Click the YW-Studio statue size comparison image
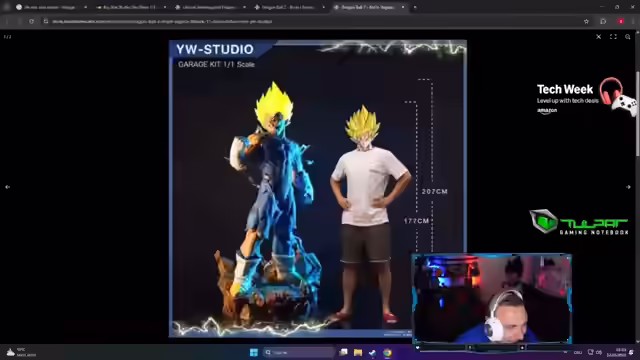The image size is (640, 360). pos(318,189)
